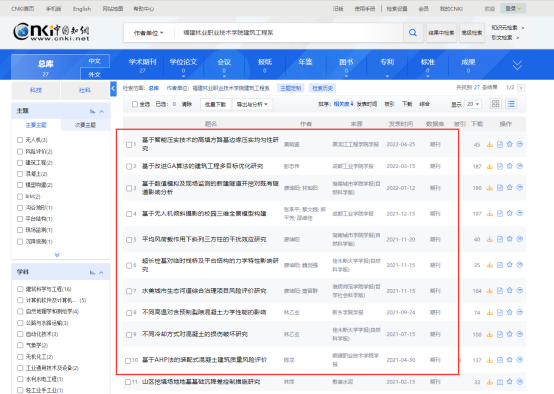Select the 科技 category tab
Image resolution: width=554 pixels, height=394 pixels.
pos(36,90)
